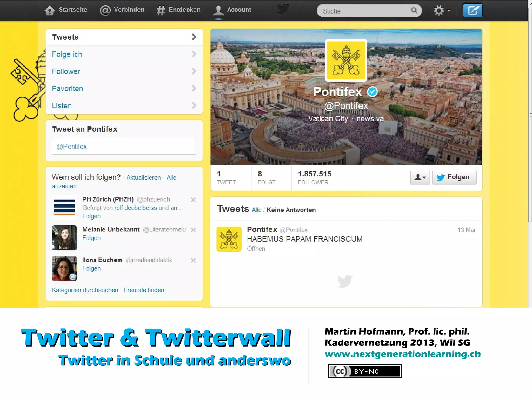Viewport: 532px width, 399px height.
Task: Select the Keine Antworten tweets filter
Action: (x=291, y=210)
